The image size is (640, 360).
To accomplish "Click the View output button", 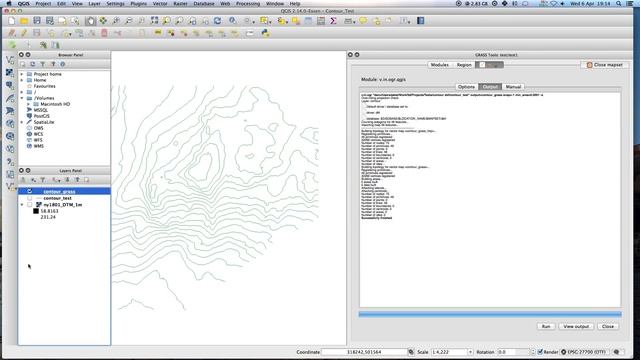I will click(576, 327).
